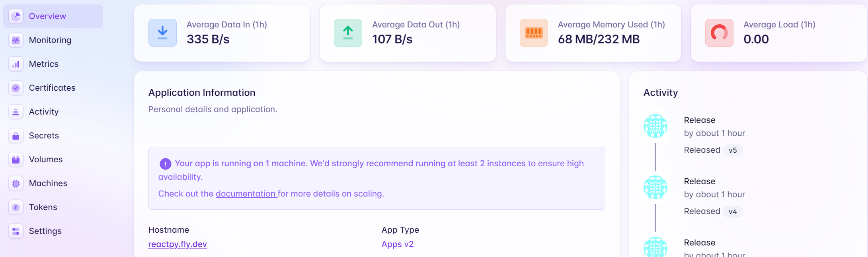
Task: Click the Tokens key icon
Action: pos(16,207)
